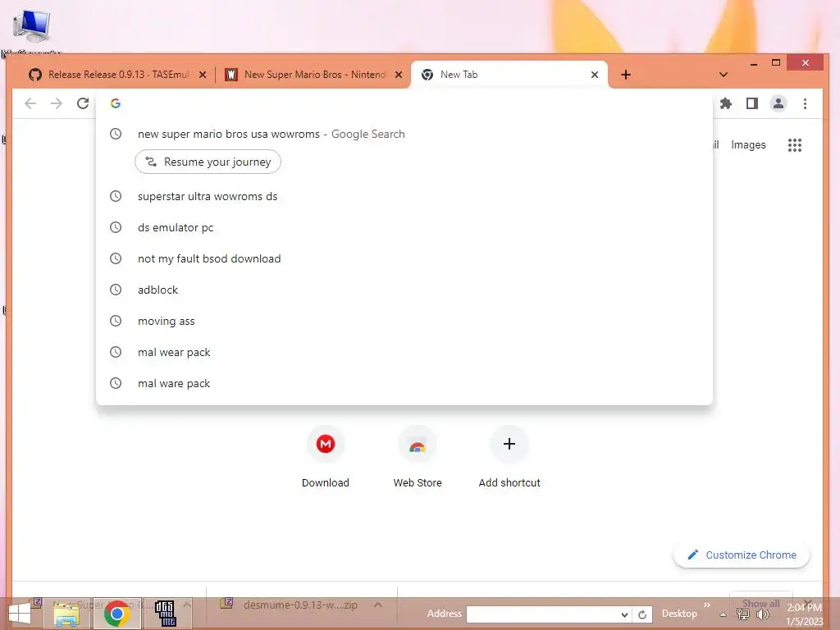Choose suggestion 'mal wear pack'

click(404, 352)
